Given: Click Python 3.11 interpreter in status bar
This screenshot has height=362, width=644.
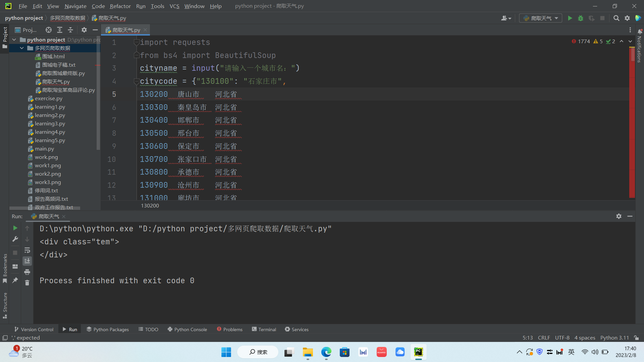Looking at the screenshot, I should click(x=614, y=338).
